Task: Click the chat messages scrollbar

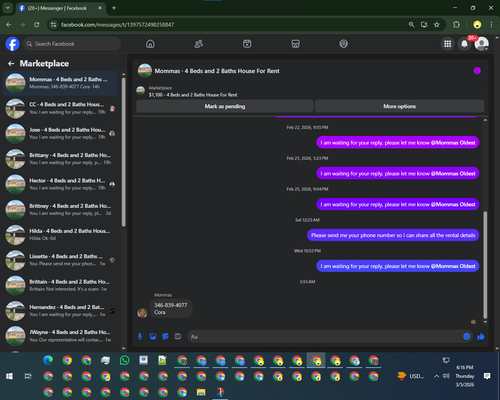Action: [485, 265]
